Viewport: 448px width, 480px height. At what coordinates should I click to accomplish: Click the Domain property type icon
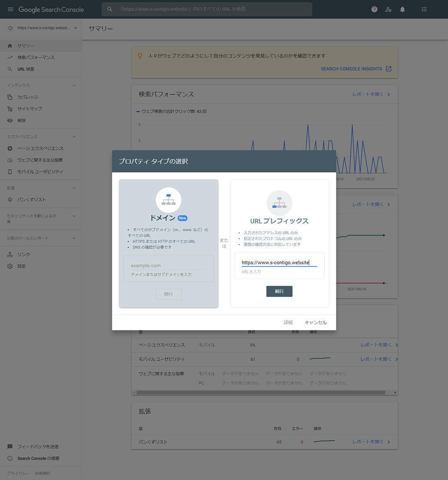(x=168, y=200)
